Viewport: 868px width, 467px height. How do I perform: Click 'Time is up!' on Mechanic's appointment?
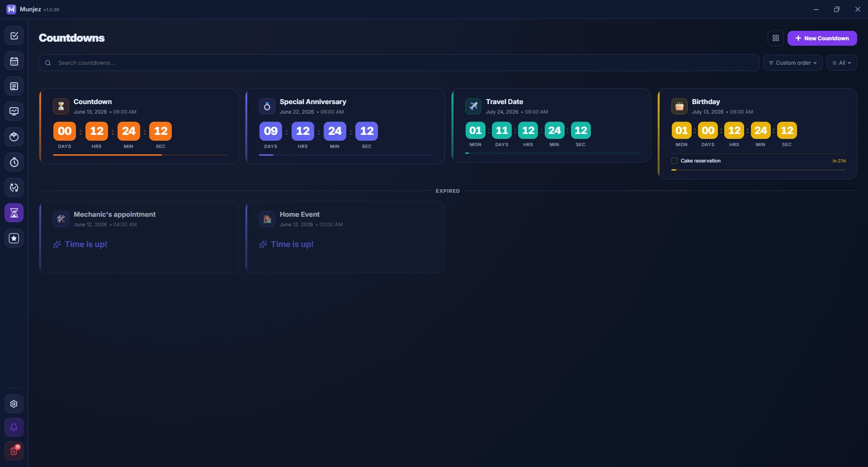coord(86,244)
